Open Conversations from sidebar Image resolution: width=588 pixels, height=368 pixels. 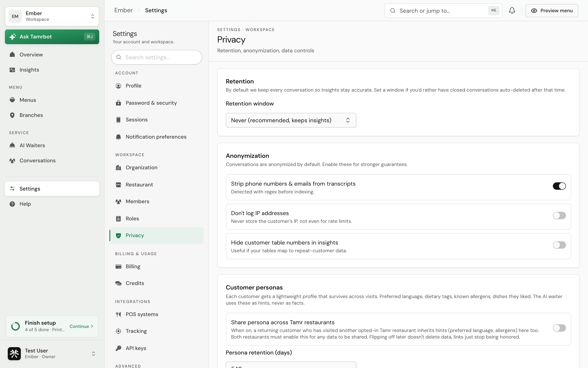click(52, 161)
